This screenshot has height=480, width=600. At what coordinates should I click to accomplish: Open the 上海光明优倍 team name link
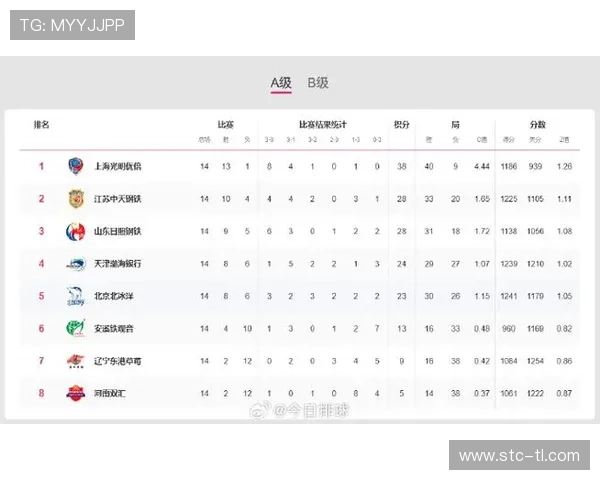click(x=118, y=166)
